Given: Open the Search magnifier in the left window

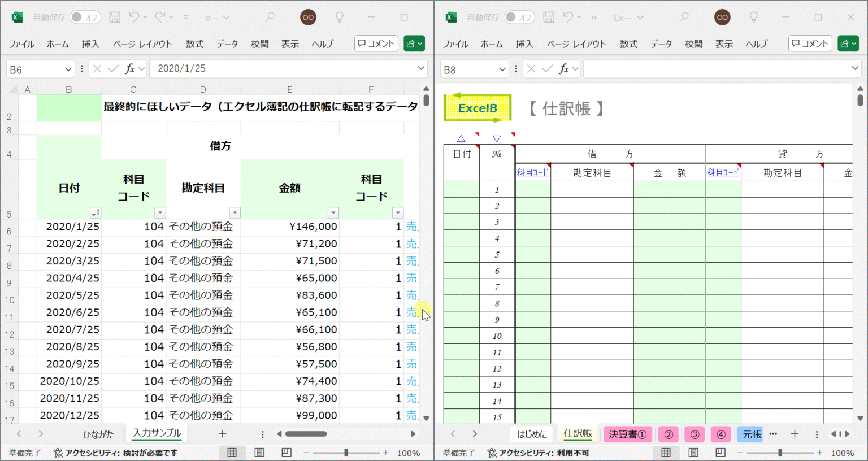Looking at the screenshot, I should click(x=270, y=18).
